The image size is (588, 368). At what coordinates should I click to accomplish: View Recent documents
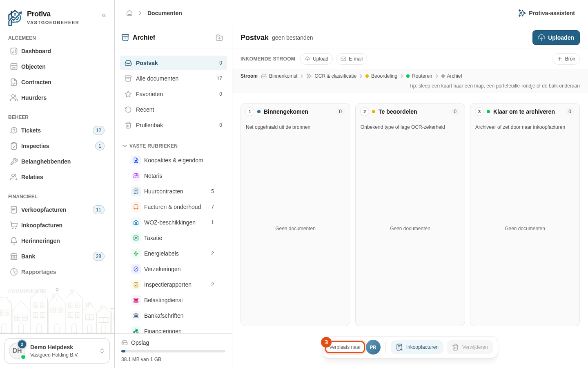(173, 110)
